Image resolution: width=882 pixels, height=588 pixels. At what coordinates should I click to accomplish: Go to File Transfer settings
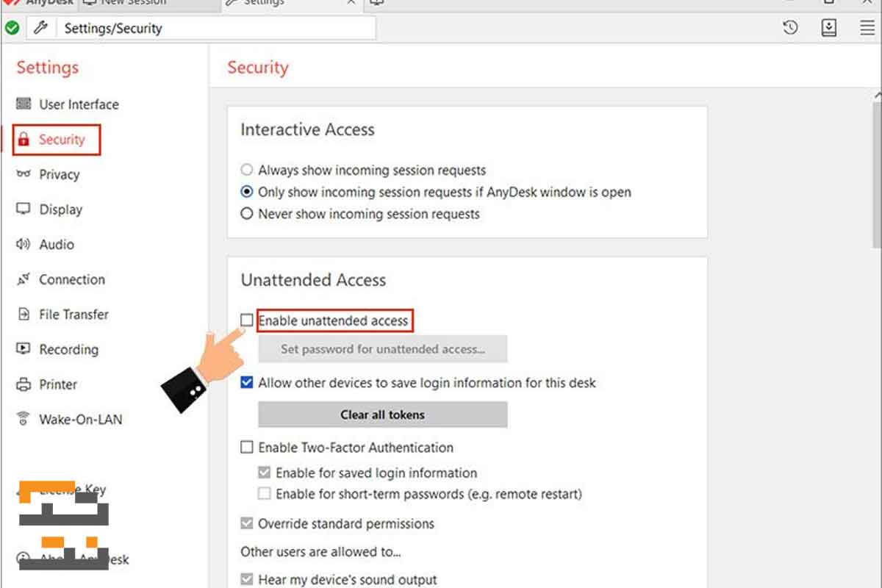[73, 315]
